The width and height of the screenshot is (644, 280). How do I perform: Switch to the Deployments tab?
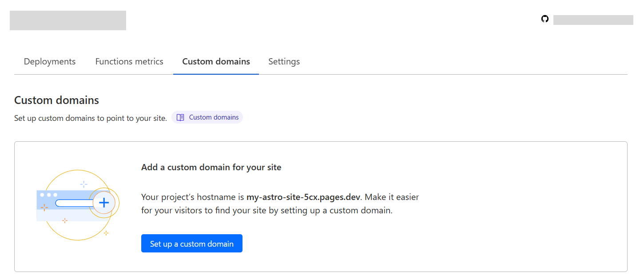point(50,62)
